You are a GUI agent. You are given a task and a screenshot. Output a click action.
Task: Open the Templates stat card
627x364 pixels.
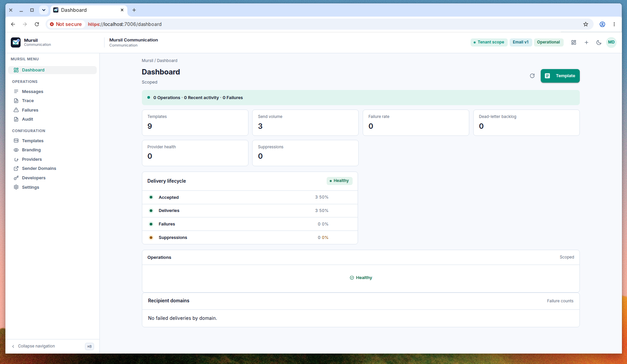pyautogui.click(x=195, y=123)
